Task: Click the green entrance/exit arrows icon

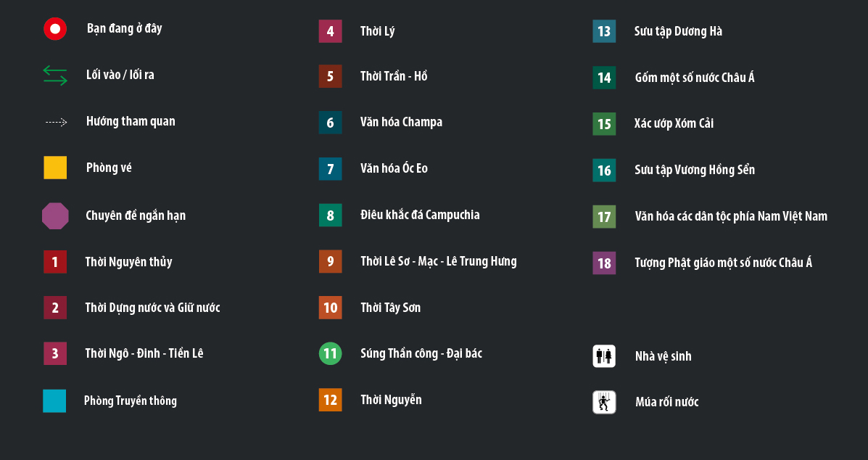Action: pos(55,75)
